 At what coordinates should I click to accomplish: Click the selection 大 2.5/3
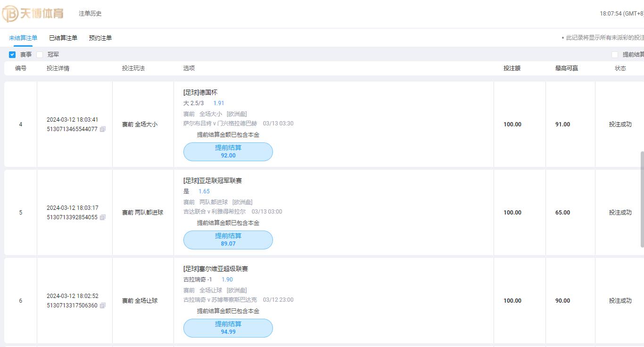click(x=194, y=103)
